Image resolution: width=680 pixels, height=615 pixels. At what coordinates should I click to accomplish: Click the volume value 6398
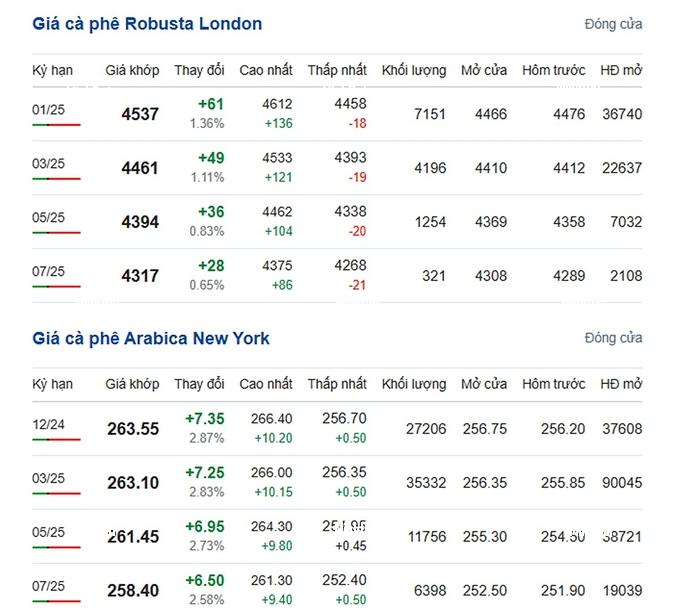430,591
